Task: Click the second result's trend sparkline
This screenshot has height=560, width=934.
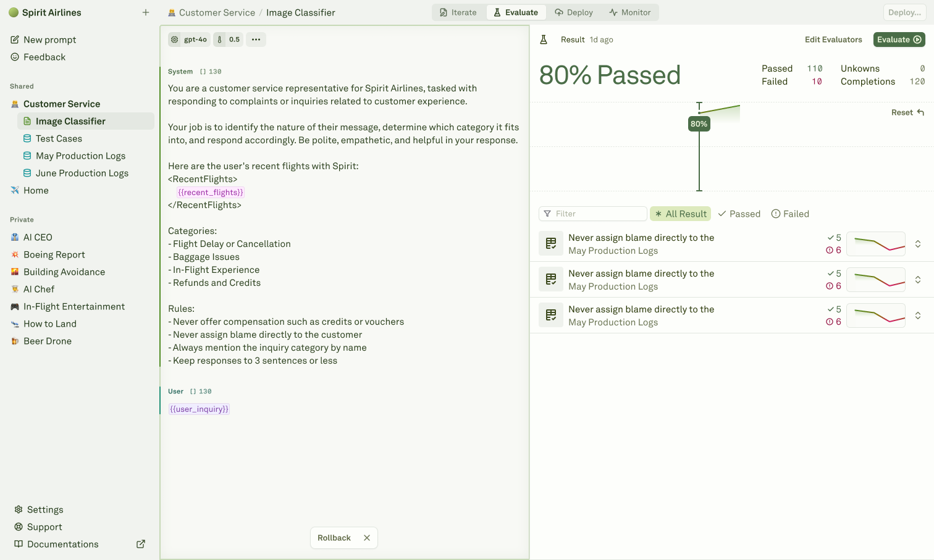Action: coord(876,280)
